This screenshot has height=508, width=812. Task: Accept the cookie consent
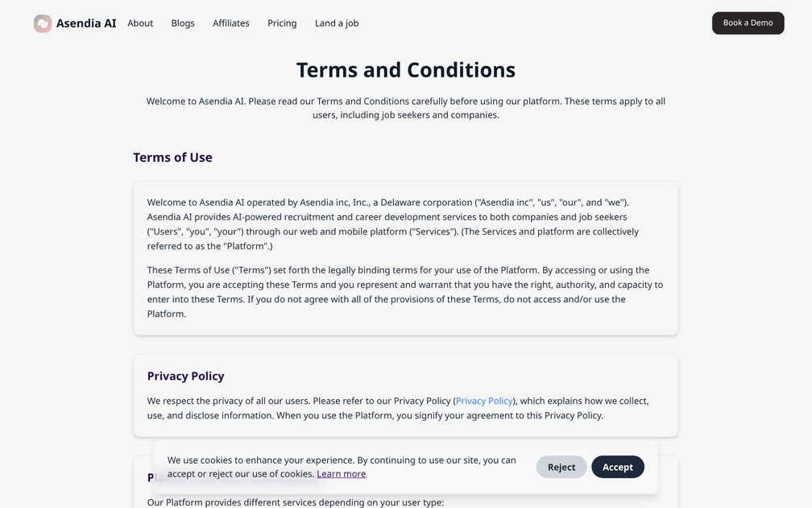click(618, 467)
